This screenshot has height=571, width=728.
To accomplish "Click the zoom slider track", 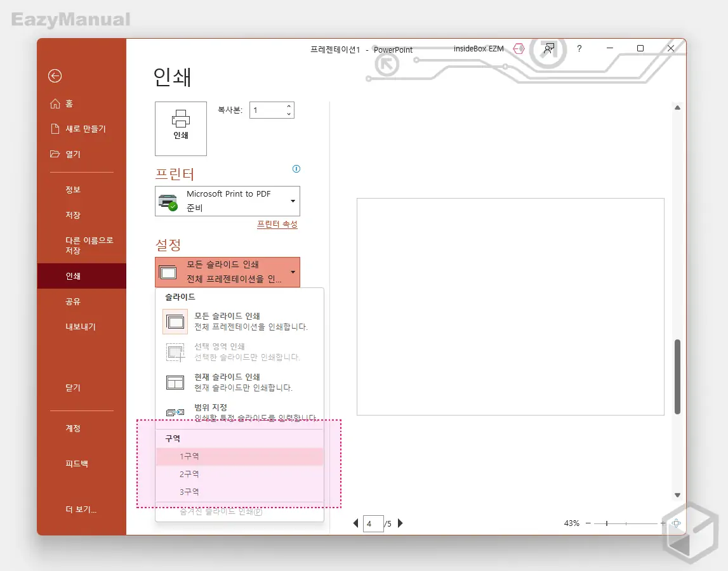I will [626, 523].
